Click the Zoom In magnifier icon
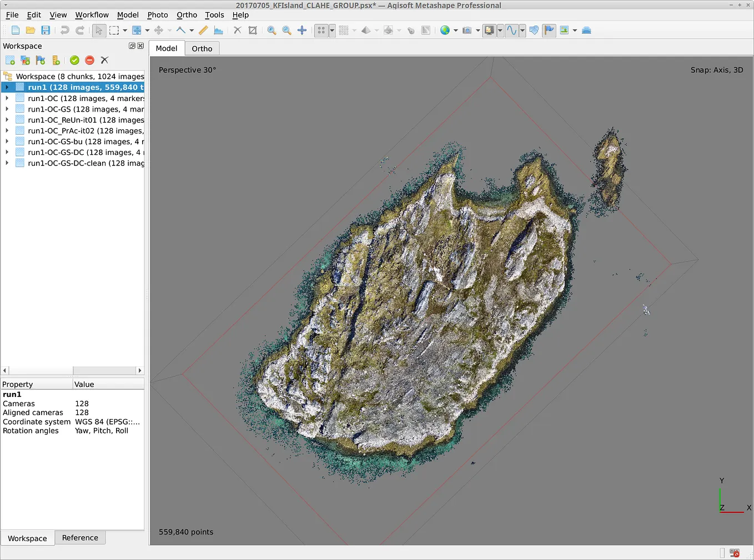 click(271, 31)
